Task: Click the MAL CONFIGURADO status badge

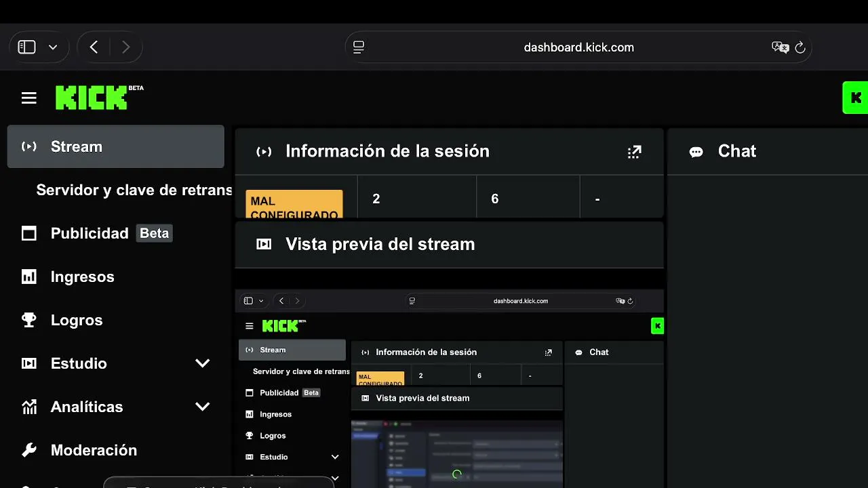Action: click(x=294, y=204)
